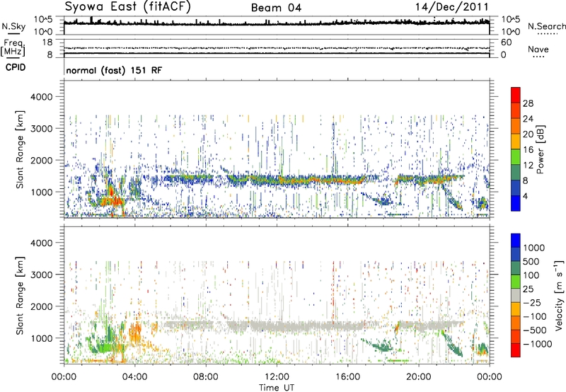The width and height of the screenshot is (566, 392).
Task: Click the 'Time UT' axis label
Action: pyautogui.click(x=277, y=388)
